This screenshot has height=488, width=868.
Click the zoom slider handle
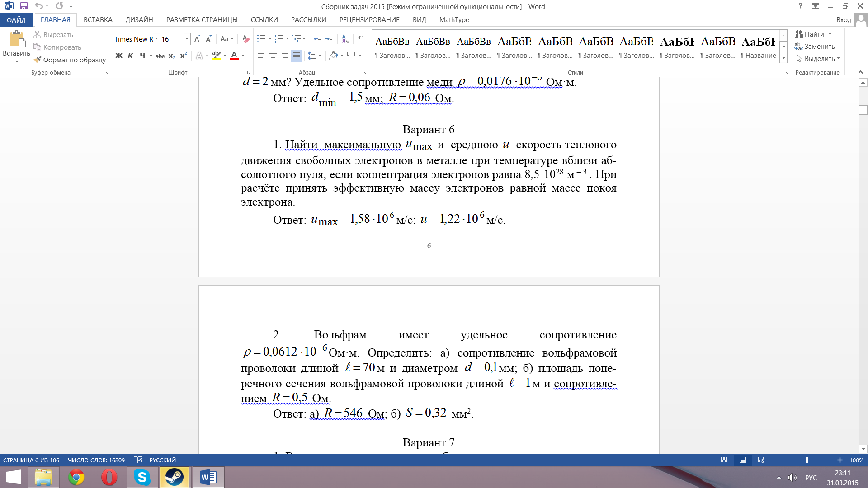(807, 460)
